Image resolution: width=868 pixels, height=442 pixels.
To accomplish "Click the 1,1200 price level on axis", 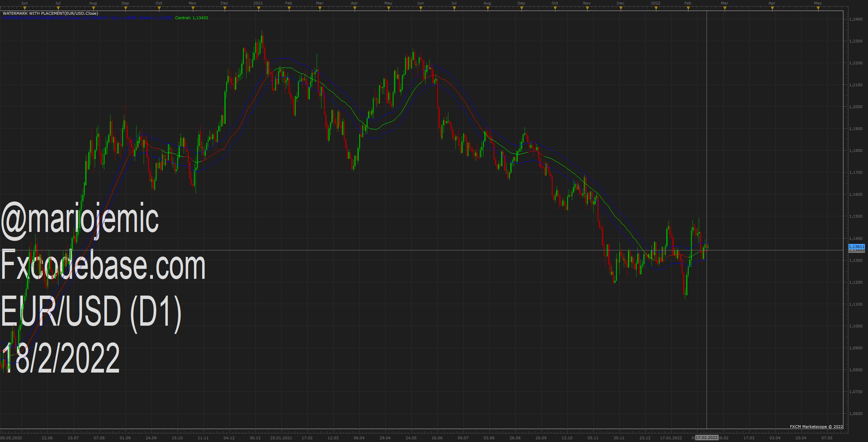I will 856,282.
